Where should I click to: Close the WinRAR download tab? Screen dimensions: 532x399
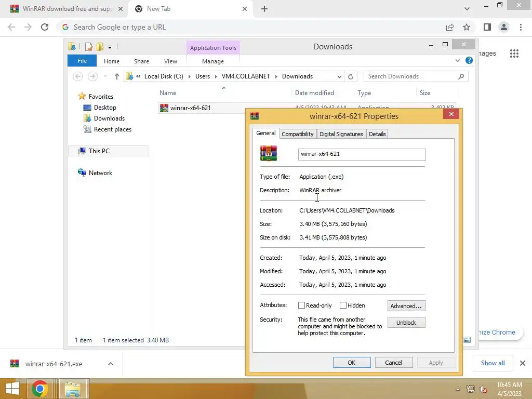[121, 9]
